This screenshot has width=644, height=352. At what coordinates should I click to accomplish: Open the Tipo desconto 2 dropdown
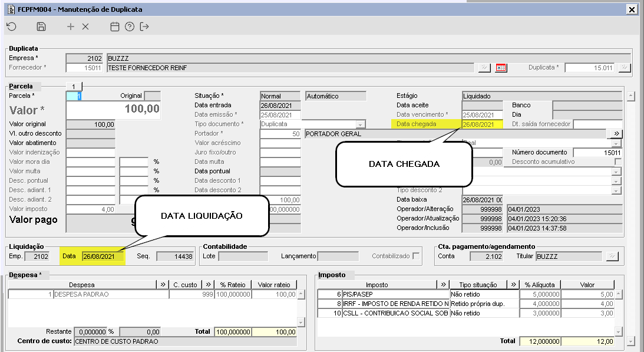tap(616, 190)
